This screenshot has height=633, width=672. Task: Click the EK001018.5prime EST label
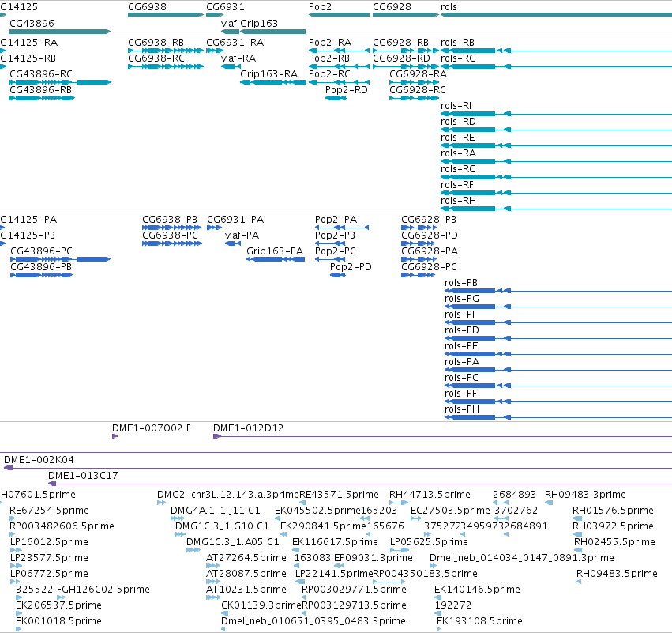(x=58, y=621)
